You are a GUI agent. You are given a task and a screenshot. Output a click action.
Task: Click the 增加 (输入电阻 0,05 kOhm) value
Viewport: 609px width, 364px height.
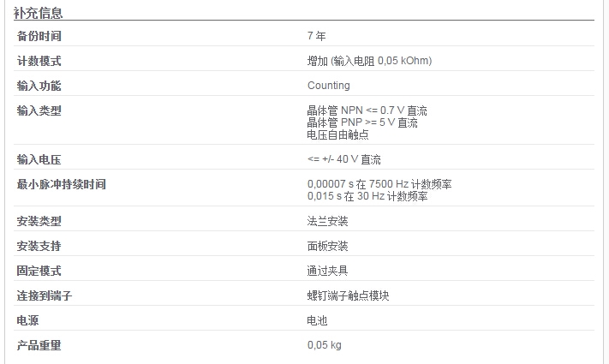369,61
